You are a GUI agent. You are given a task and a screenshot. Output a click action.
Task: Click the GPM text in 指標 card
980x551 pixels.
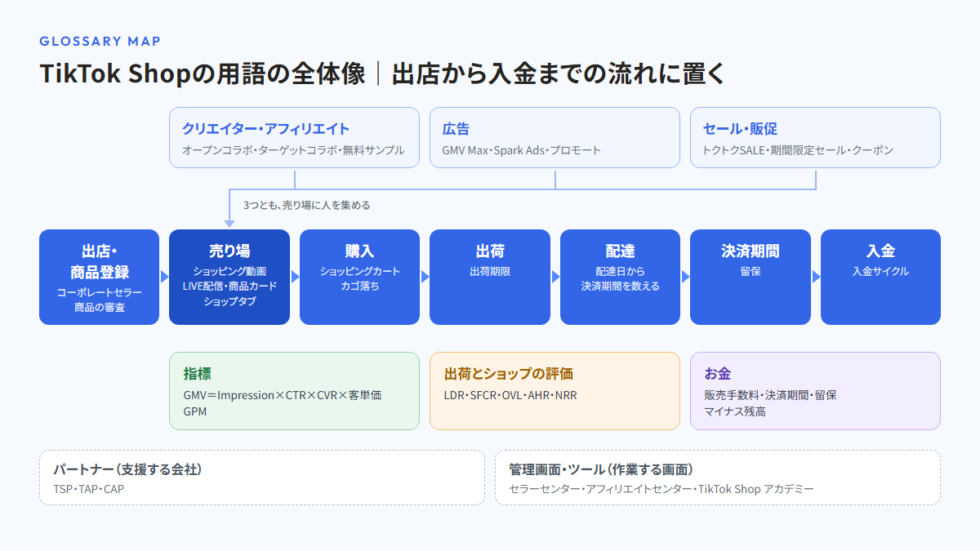tap(194, 411)
